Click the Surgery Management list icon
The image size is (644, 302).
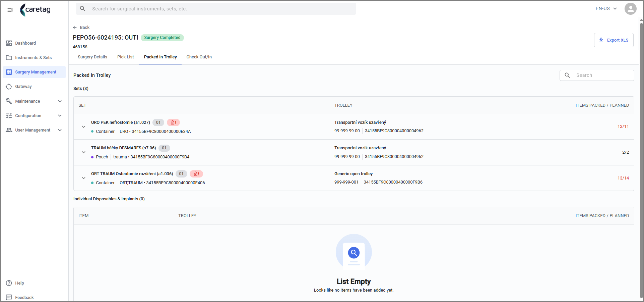click(9, 72)
